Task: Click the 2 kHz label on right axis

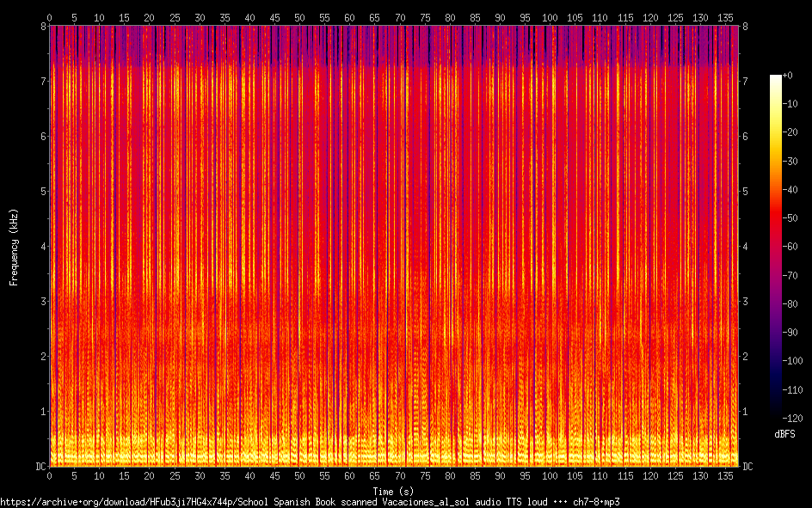Action: (745, 357)
